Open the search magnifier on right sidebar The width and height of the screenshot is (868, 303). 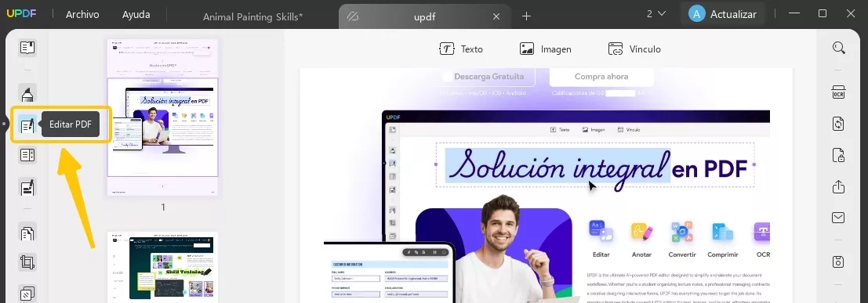coord(839,48)
